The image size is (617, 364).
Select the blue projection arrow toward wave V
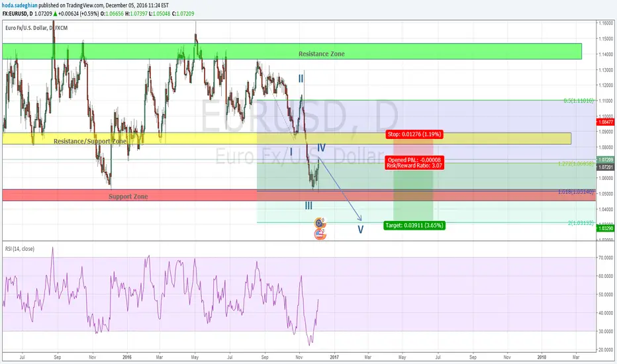340,189
